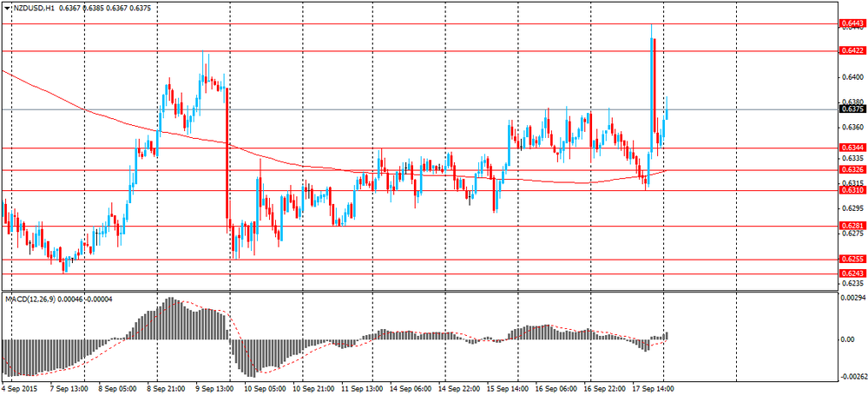This screenshot has width=868, height=395.
Task: Select the 0.6443 resistance level label
Action: tap(852, 23)
